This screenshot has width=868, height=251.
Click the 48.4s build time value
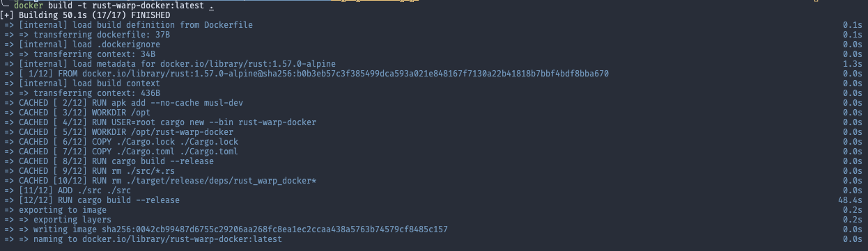click(x=852, y=200)
